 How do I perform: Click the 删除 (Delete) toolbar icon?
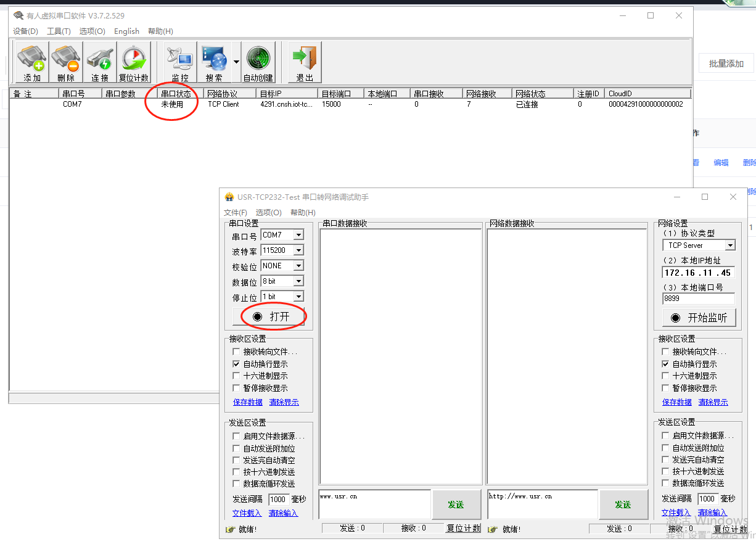[x=66, y=62]
